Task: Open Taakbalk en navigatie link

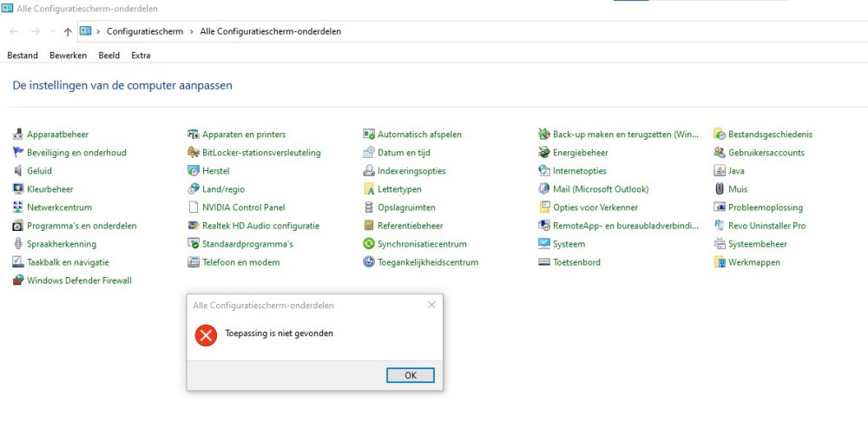Action: (x=68, y=262)
